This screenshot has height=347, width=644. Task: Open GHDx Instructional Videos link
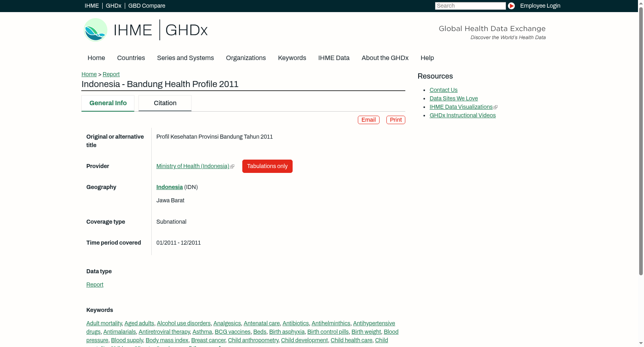pos(462,115)
